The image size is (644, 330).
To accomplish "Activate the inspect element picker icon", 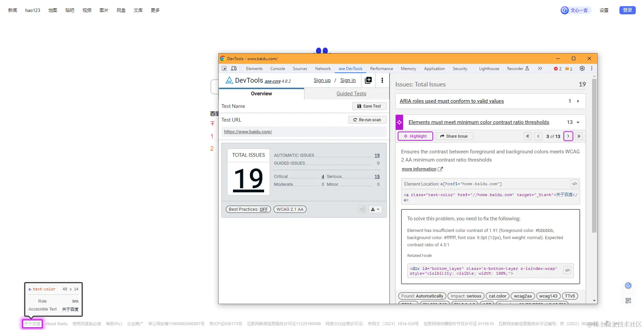I will tap(224, 68).
